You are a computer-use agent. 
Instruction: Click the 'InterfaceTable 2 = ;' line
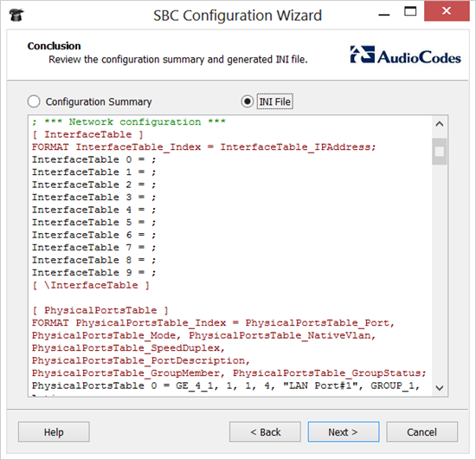point(94,185)
